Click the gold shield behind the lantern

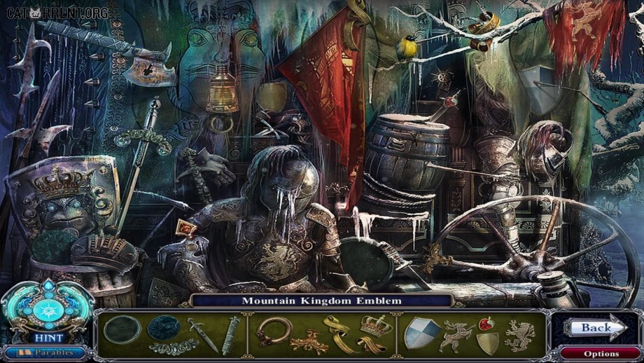tap(272, 96)
